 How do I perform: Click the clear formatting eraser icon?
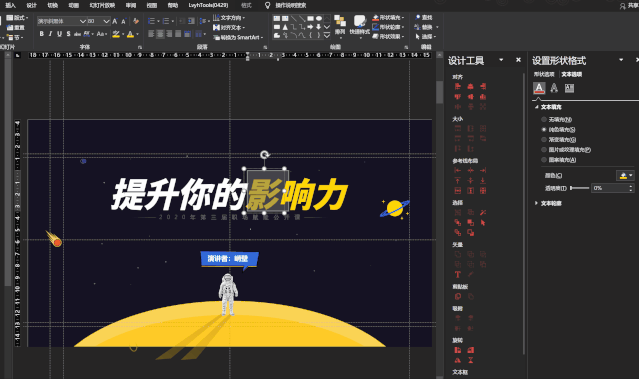tap(136, 21)
